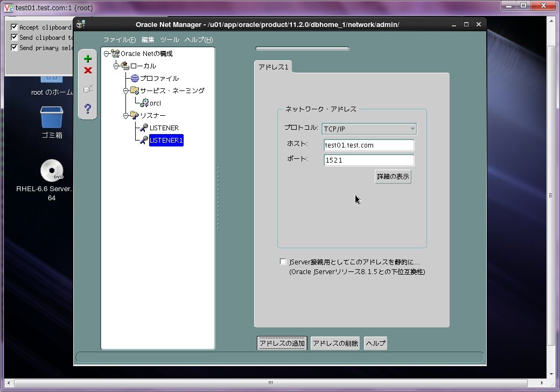Click the top selector bar above address tab
Image resolution: width=560 pixels, height=392 pixels.
click(x=302, y=48)
